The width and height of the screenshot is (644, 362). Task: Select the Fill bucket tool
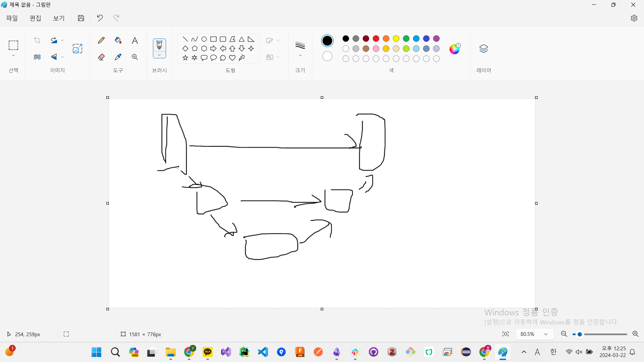pyautogui.click(x=118, y=41)
